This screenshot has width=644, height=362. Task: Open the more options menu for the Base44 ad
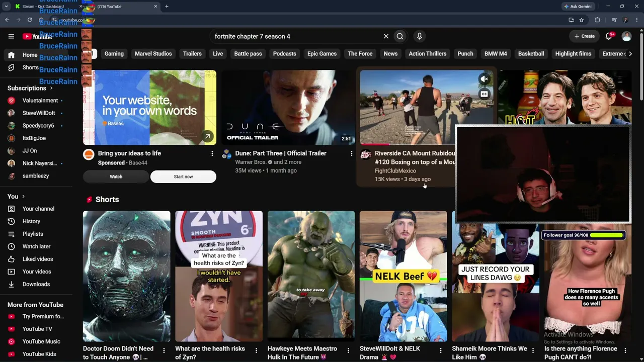click(x=212, y=153)
